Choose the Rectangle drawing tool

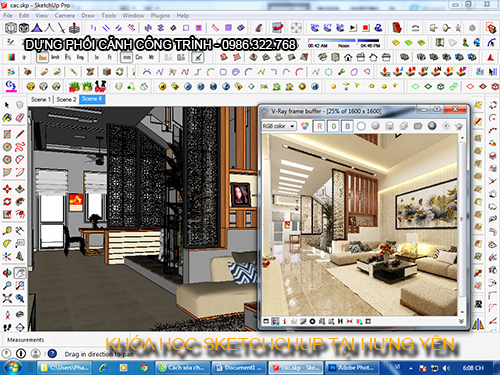click(7, 134)
